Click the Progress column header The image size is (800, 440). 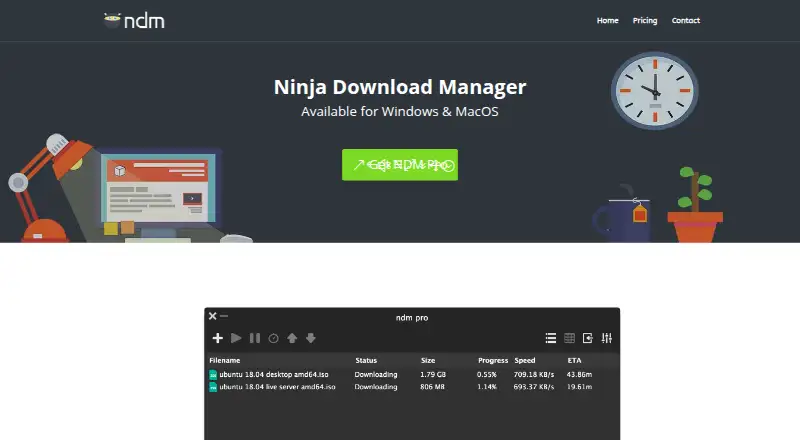493,360
